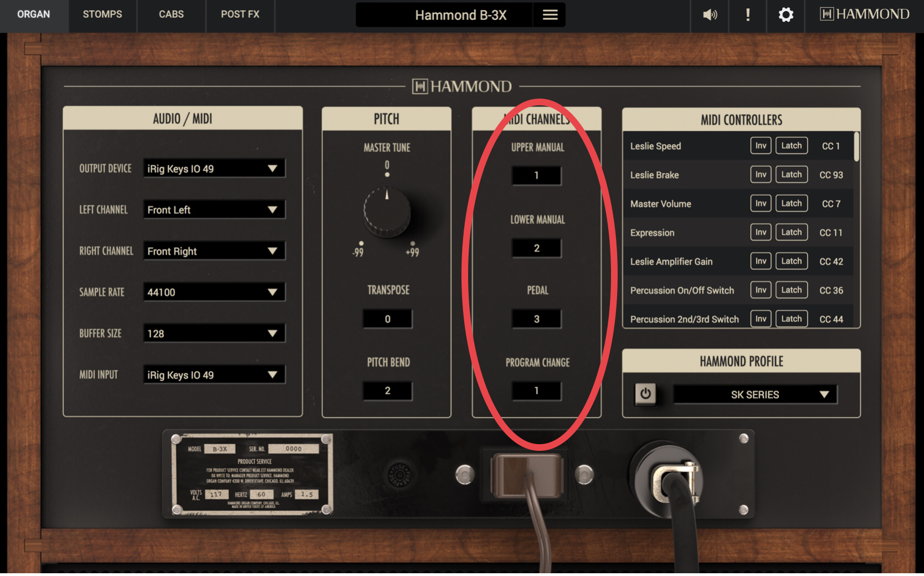Image resolution: width=924 pixels, height=576 pixels.
Task: Open the Output Device dropdown
Action: 214,168
